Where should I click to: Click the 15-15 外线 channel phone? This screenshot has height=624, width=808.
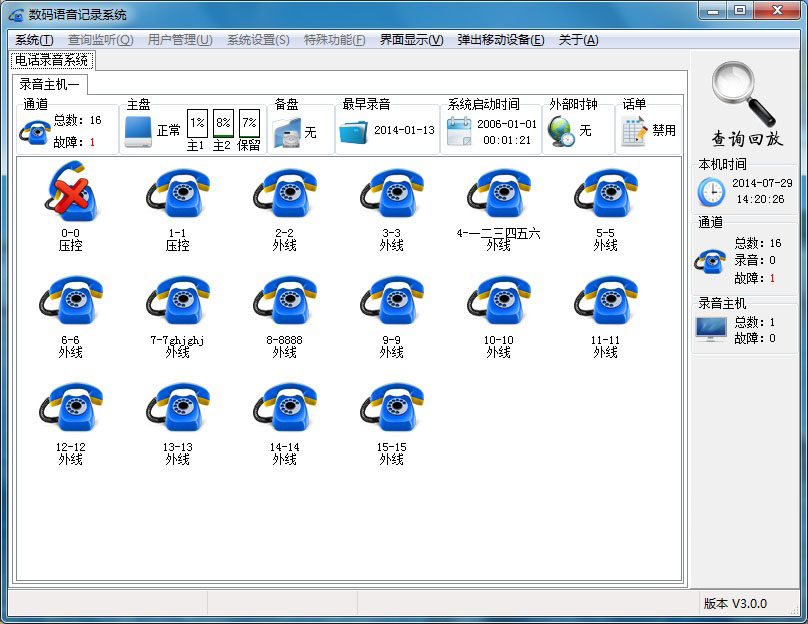pyautogui.click(x=391, y=407)
